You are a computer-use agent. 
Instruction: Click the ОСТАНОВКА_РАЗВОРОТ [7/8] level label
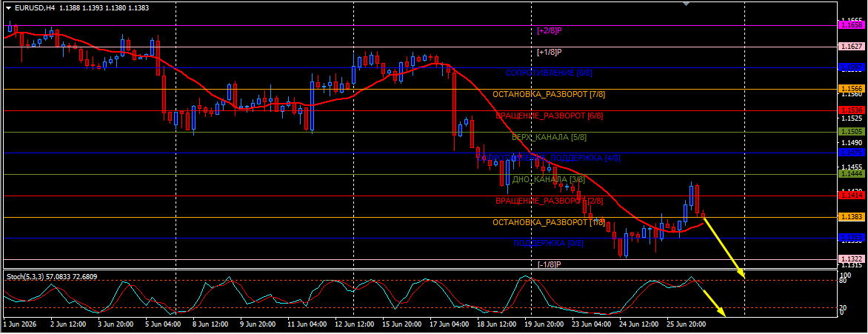549,95
